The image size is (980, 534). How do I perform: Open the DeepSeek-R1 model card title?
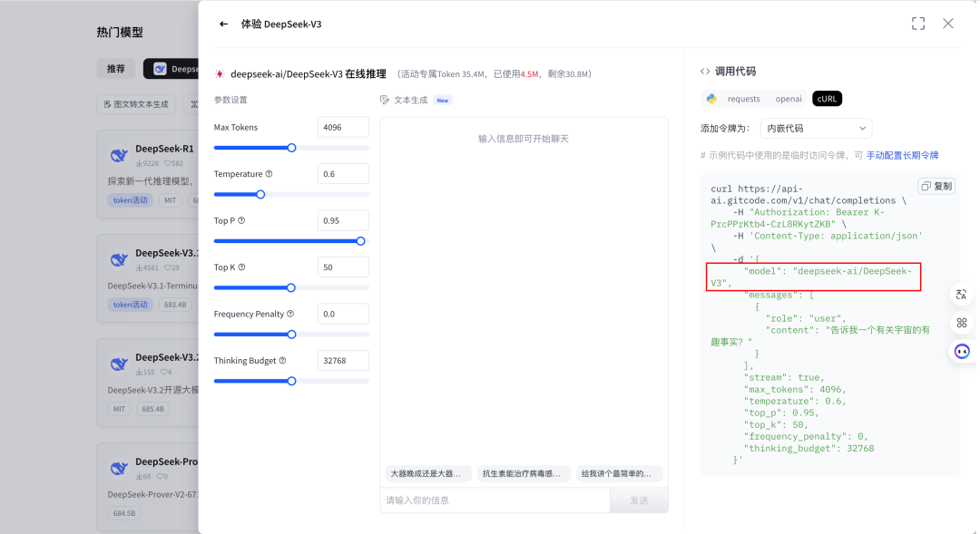(164, 149)
